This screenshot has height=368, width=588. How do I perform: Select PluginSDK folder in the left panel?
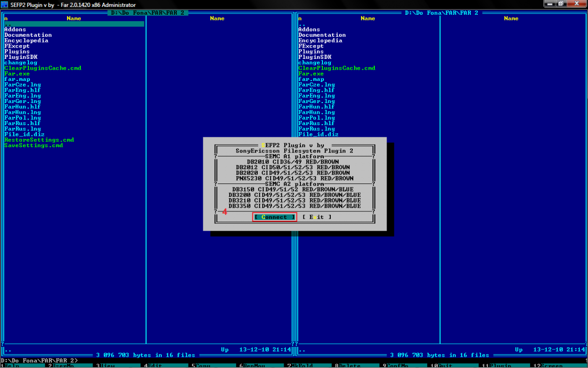coord(21,57)
